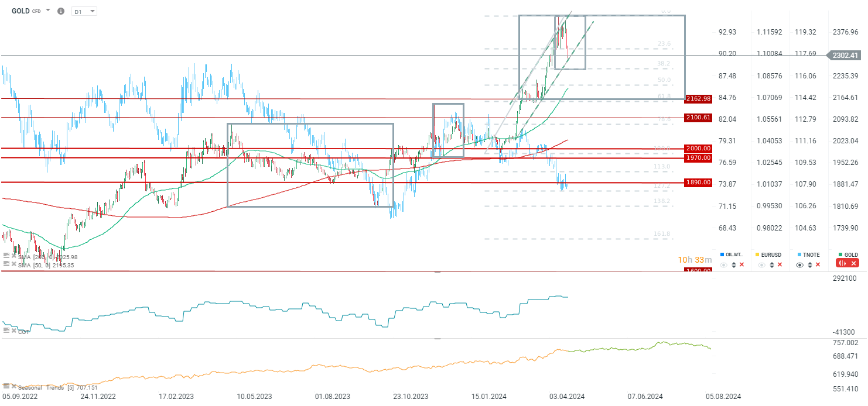The image size is (868, 406).
Task: Reorder TNOTE overlay with up-down arrows
Action: click(810, 265)
